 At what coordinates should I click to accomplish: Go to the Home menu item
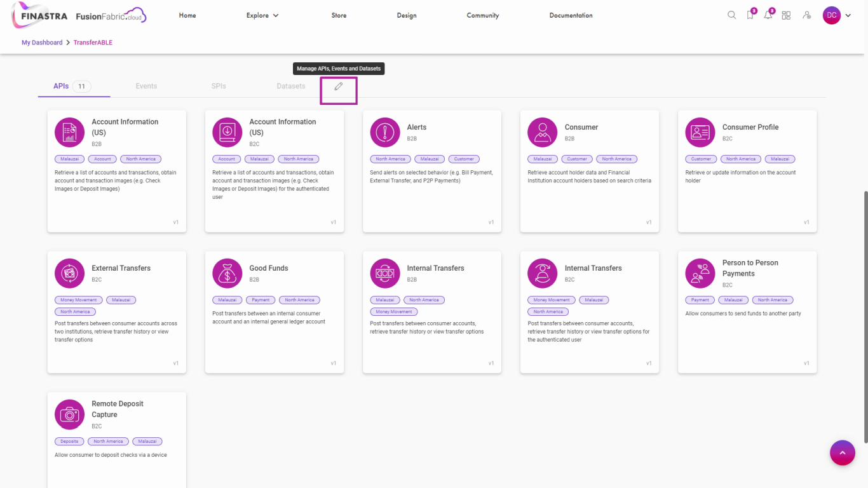click(x=187, y=15)
